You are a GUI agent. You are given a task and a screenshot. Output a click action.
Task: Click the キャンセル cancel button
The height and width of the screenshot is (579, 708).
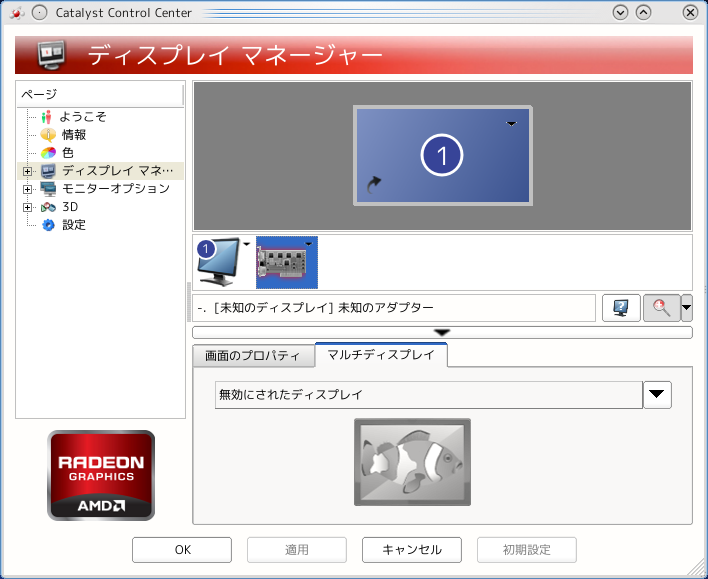pos(412,550)
